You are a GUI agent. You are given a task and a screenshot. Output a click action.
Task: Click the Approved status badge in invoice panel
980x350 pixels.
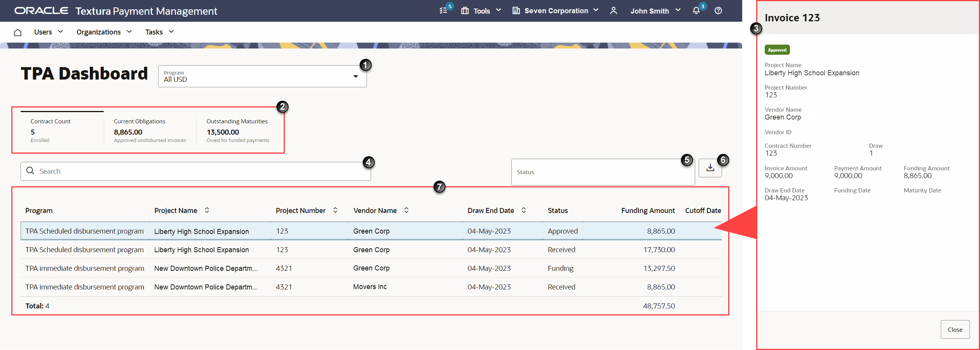coord(777,50)
